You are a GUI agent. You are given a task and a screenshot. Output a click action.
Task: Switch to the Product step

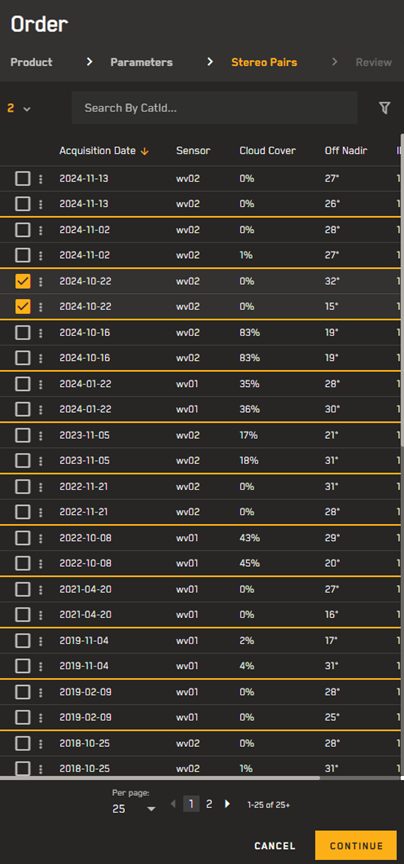coord(31,62)
